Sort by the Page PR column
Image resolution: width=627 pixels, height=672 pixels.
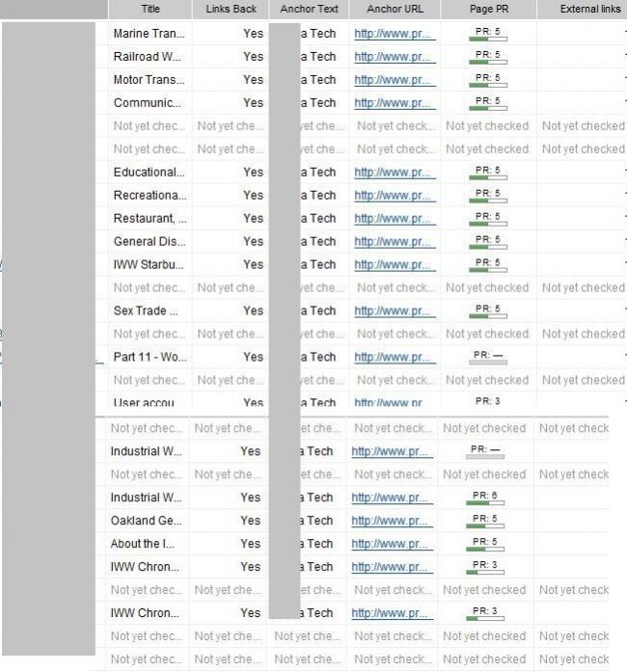click(487, 9)
